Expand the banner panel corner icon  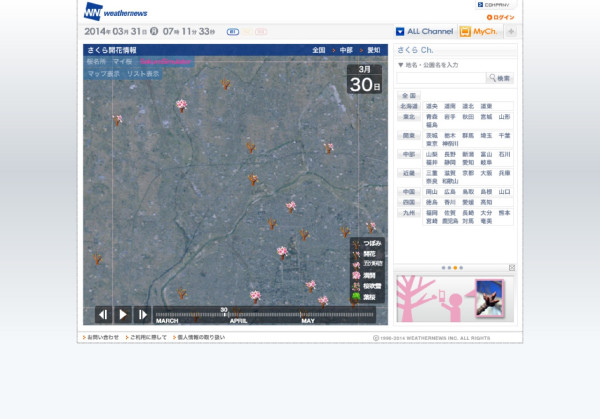pyautogui.click(x=512, y=267)
